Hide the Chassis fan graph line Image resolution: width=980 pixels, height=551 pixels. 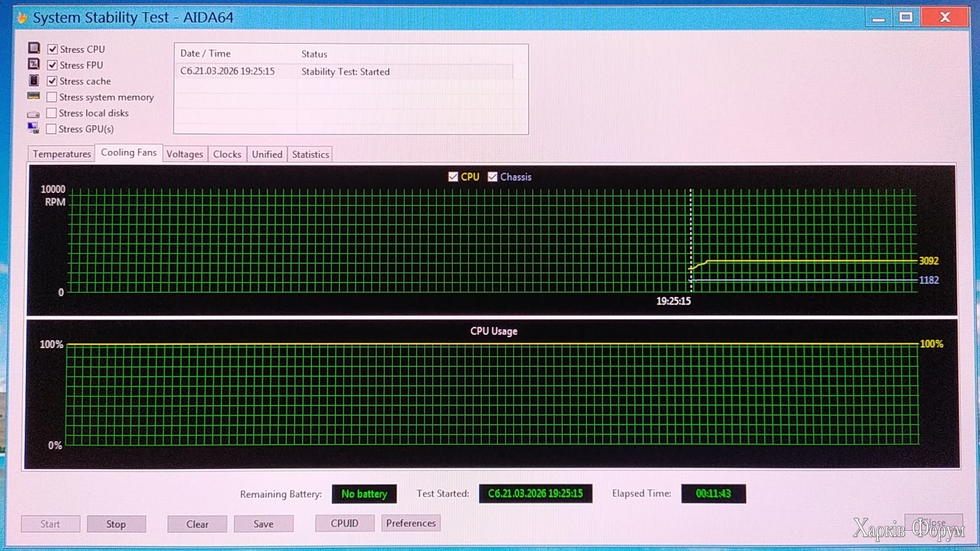(493, 177)
